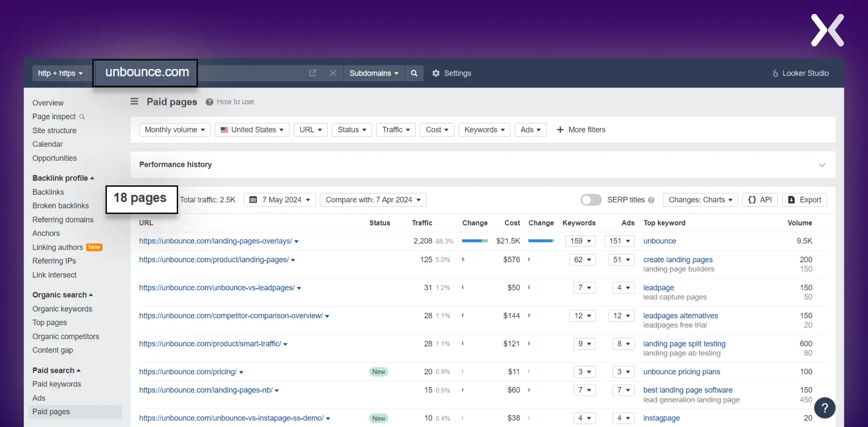Click the SERP titles info icon
The width and height of the screenshot is (868, 427).
[651, 200]
